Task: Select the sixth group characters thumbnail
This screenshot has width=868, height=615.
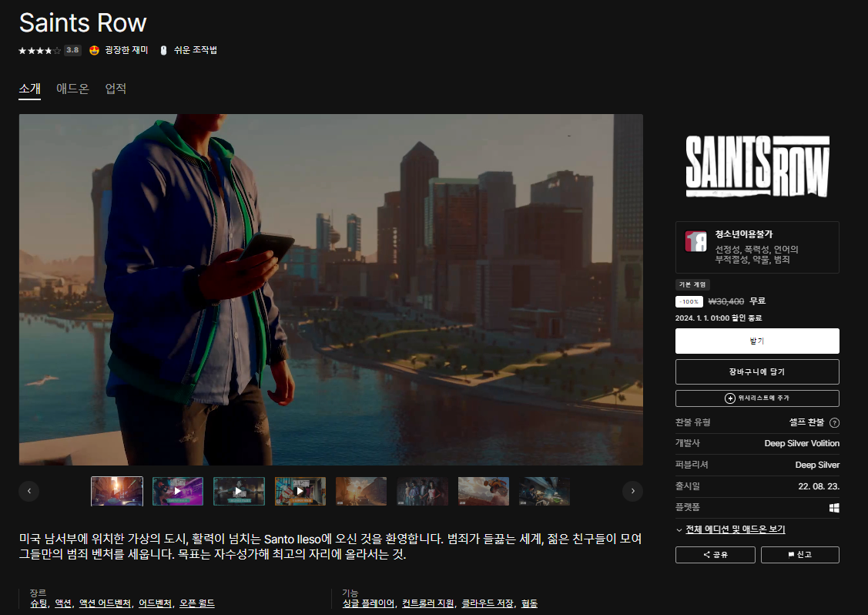Action: click(x=422, y=491)
